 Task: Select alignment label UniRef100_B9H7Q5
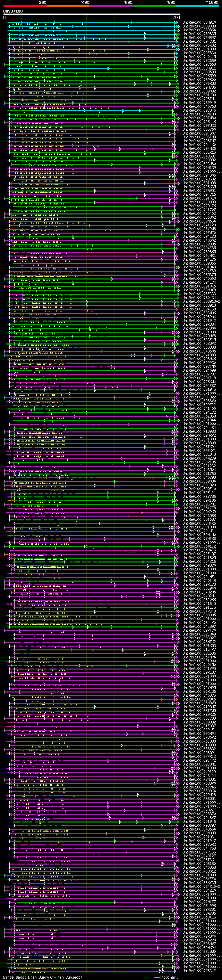click(x=199, y=88)
